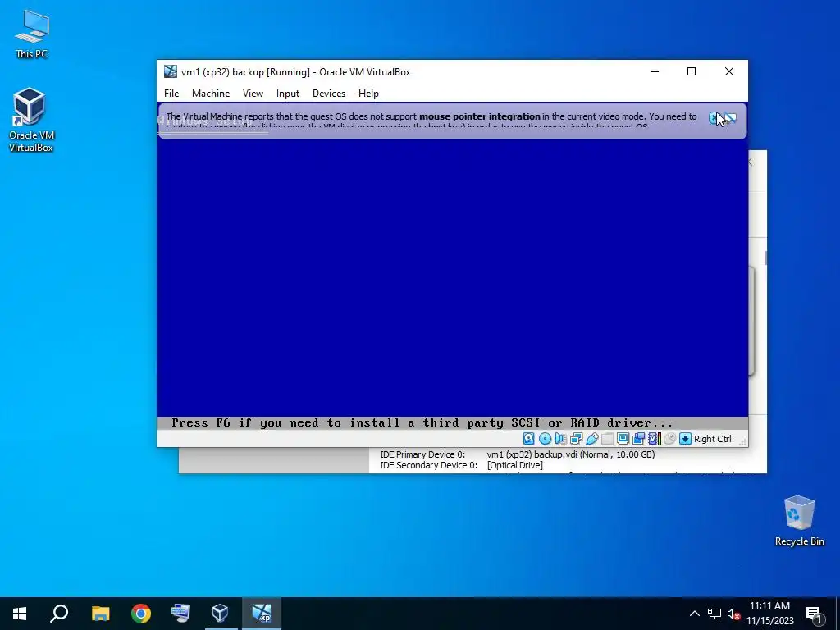Open the audio status indicator

pos(560,439)
